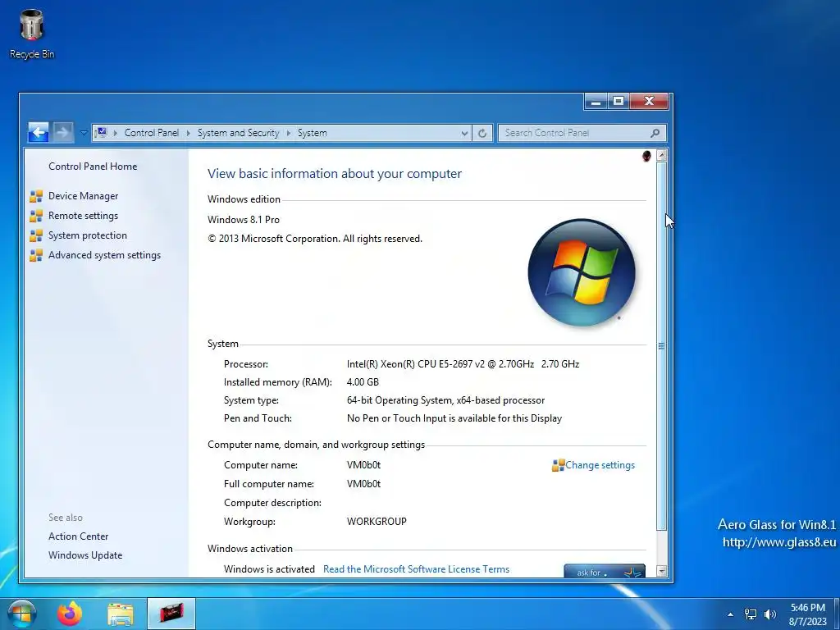Screen dimensions: 840x630
Task: Open the recent pages dropdown arrow
Action: [x=84, y=132]
